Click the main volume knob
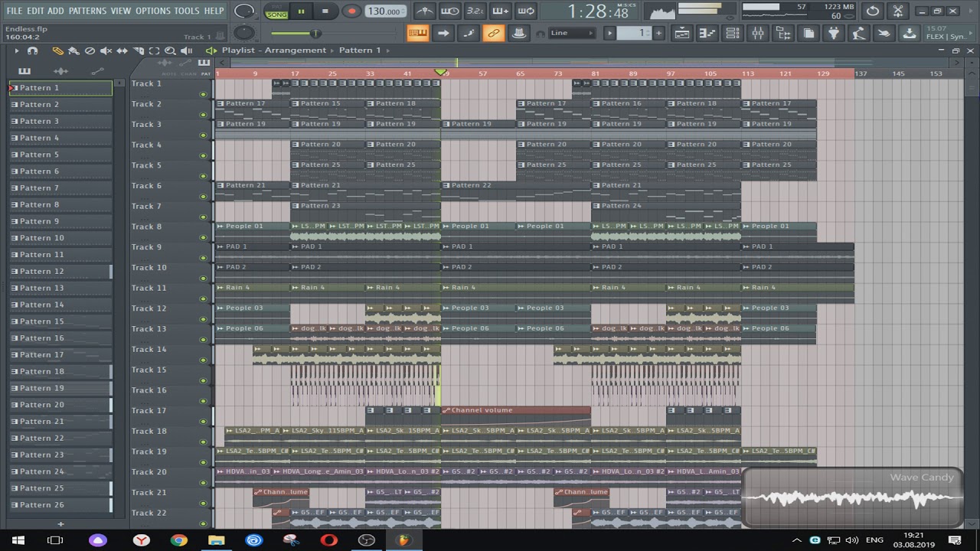Viewport: 980px width, 551px height. [x=243, y=11]
